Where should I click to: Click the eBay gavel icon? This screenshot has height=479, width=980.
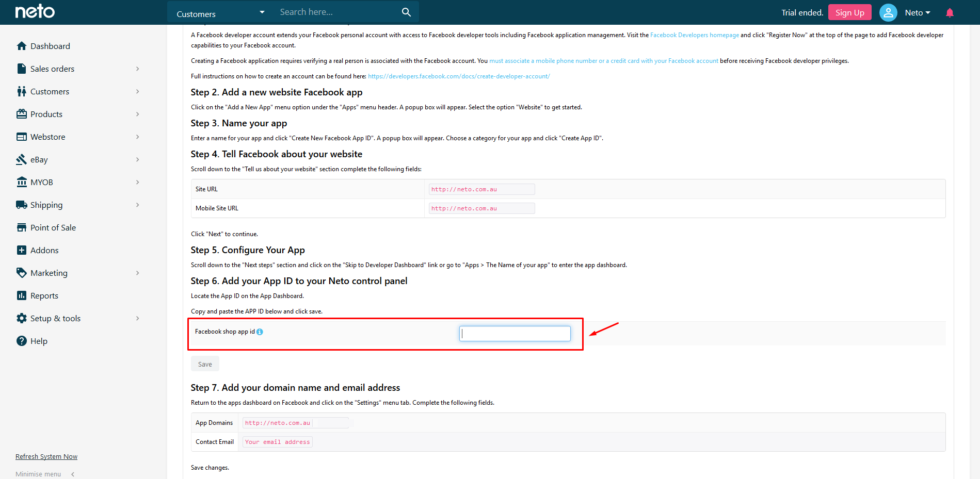click(x=22, y=159)
